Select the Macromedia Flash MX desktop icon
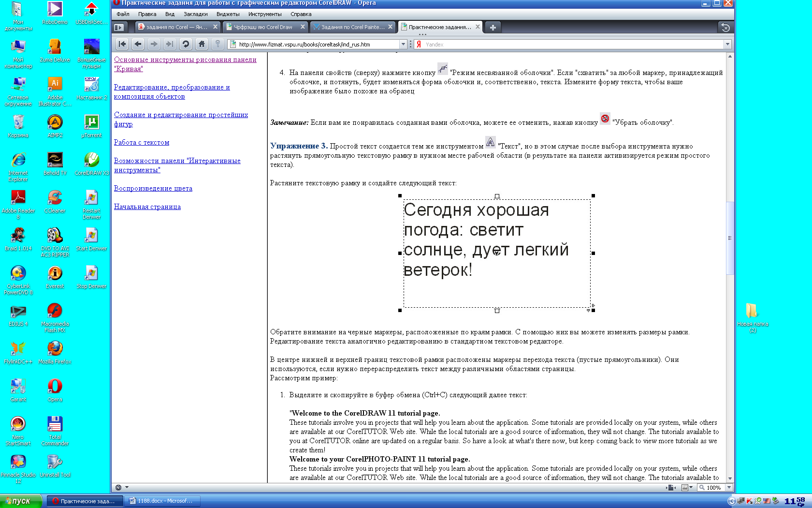Image resolution: width=812 pixels, height=508 pixels. tap(55, 317)
